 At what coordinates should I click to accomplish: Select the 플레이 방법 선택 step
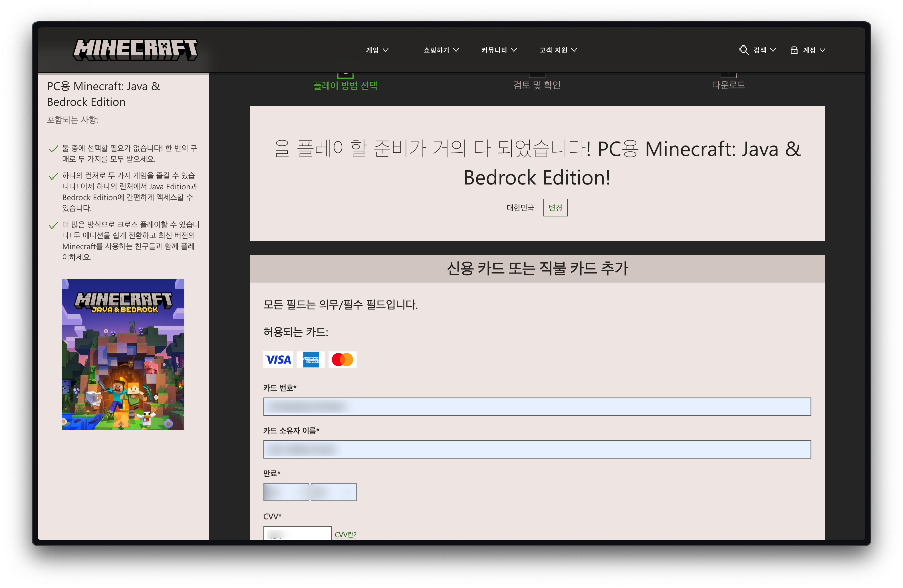[x=345, y=85]
